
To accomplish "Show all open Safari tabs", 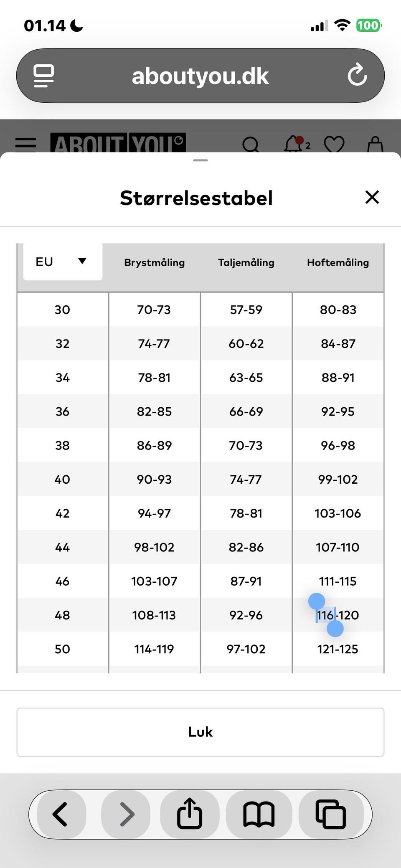I will coord(330,814).
